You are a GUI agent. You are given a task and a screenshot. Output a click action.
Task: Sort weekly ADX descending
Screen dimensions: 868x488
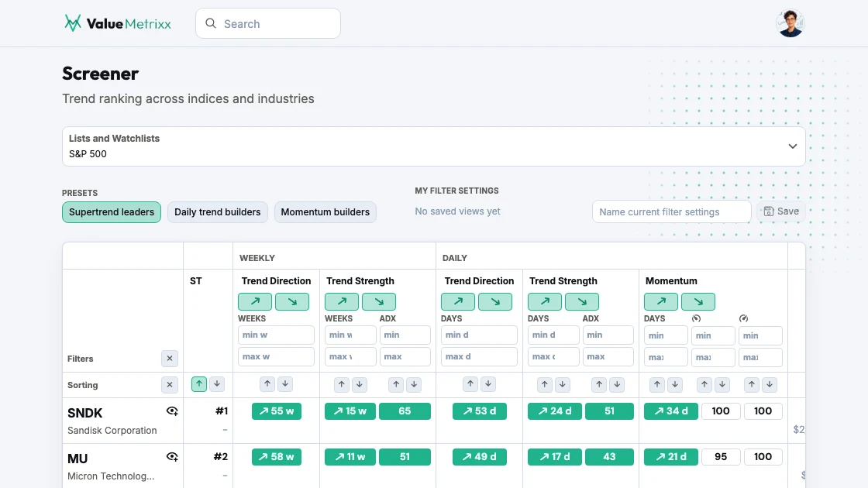[x=414, y=384]
